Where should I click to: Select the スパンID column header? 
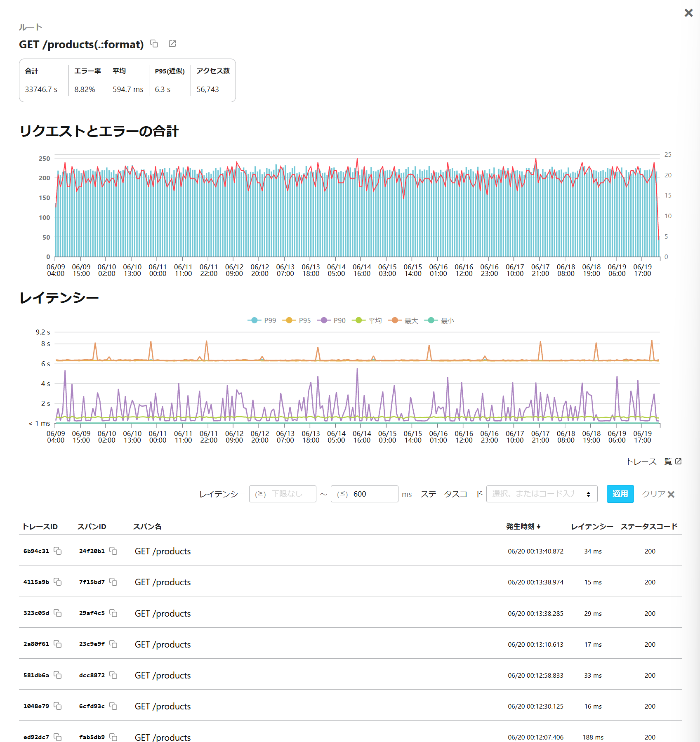coord(92,526)
